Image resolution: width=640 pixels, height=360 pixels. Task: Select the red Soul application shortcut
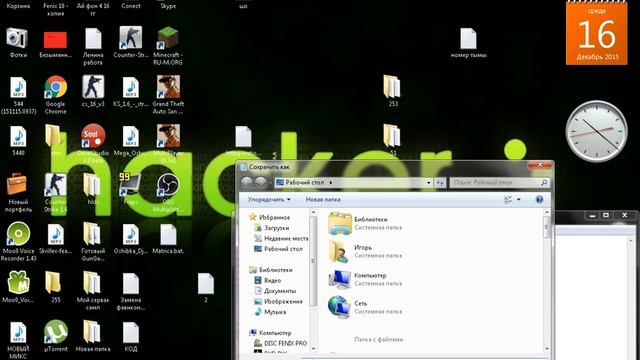click(93, 136)
